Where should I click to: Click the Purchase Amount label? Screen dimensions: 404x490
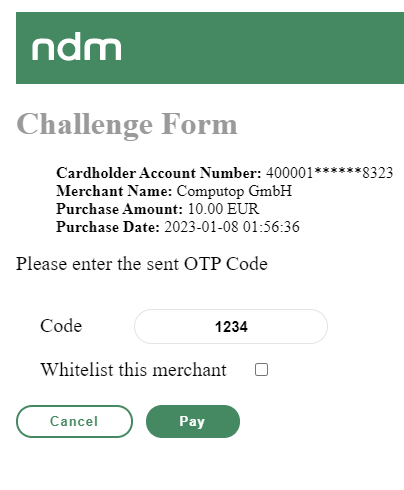click(119, 209)
